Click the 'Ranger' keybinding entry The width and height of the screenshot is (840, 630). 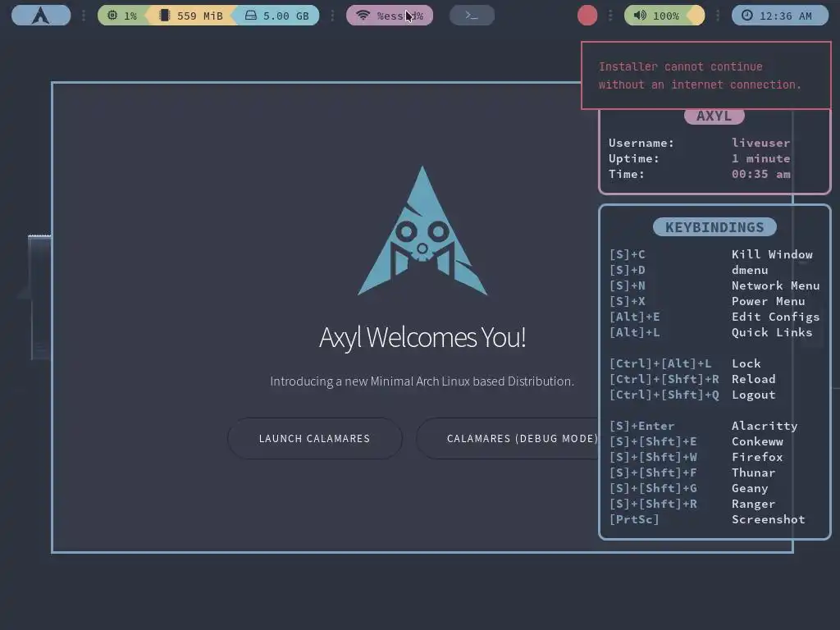(x=753, y=504)
